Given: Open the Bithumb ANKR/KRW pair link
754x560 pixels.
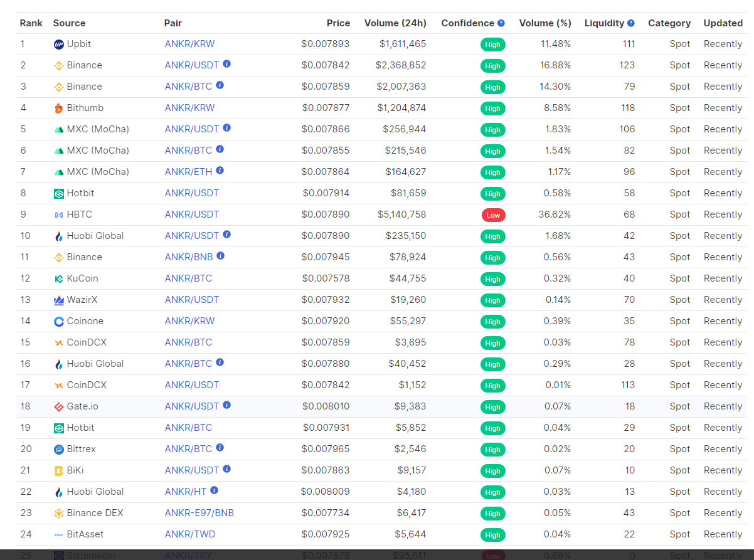Looking at the screenshot, I should tap(189, 108).
